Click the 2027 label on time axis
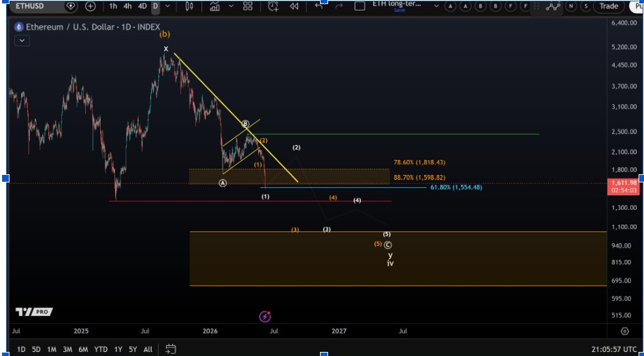This screenshot has width=644, height=356. [x=339, y=331]
